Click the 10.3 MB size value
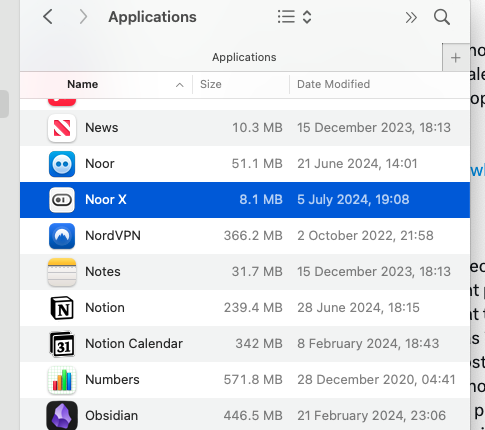Screen dimensions: 485x430 point(257,128)
